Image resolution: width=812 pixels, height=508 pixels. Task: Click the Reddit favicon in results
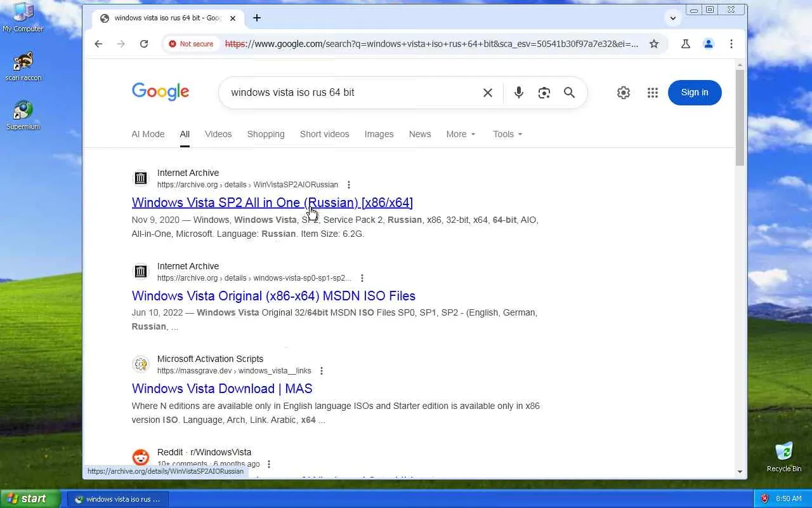(x=141, y=458)
